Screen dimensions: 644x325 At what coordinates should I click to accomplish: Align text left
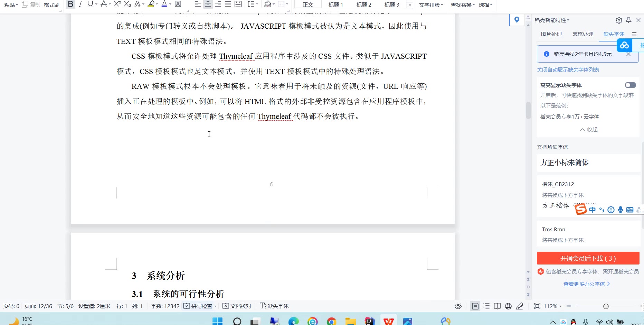tap(198, 4)
